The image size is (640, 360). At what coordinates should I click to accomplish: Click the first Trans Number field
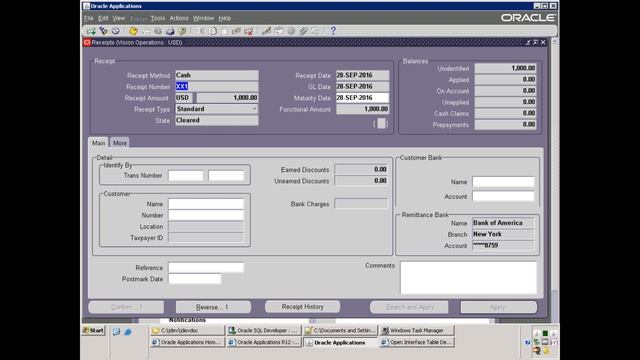click(x=186, y=176)
